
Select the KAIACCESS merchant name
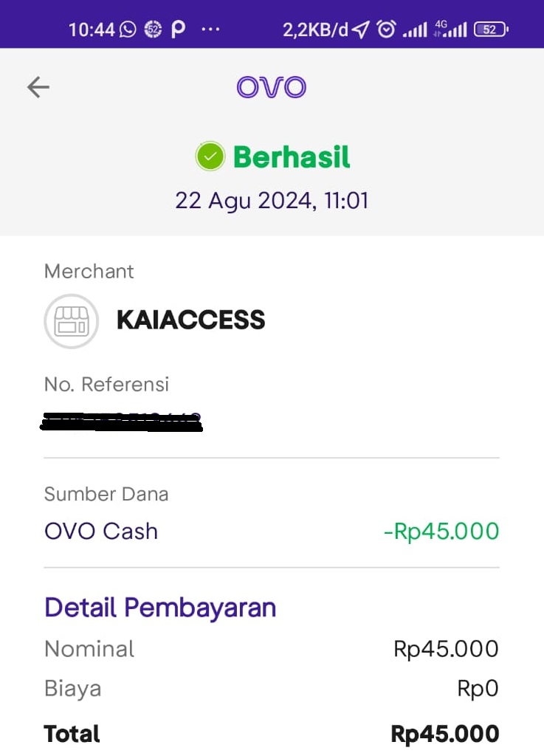(x=191, y=320)
